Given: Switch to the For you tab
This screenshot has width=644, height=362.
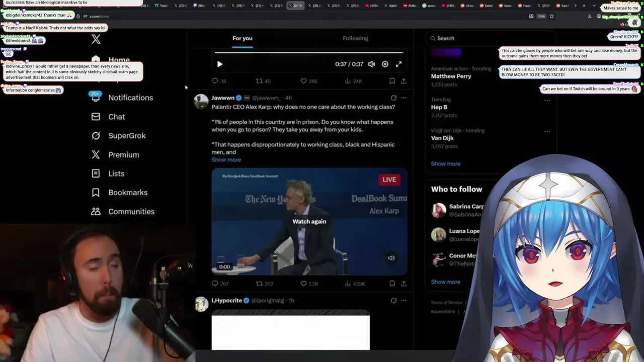Looking at the screenshot, I should pos(243,38).
